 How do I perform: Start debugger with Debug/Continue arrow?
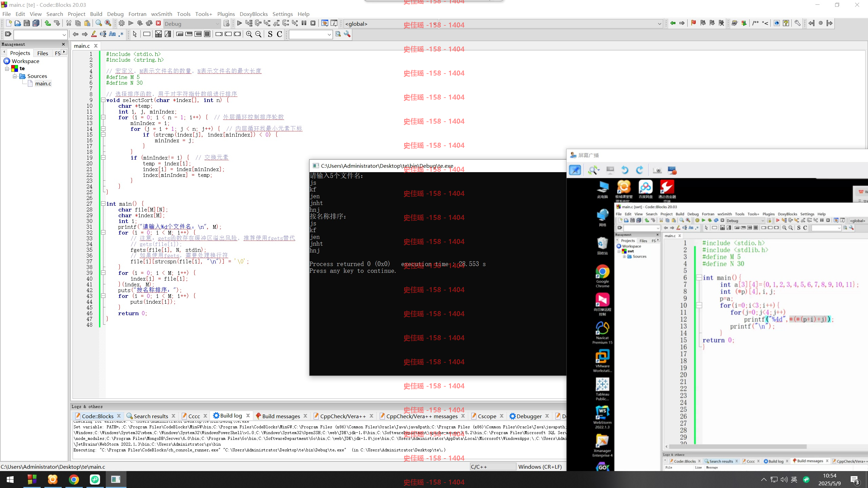239,23
